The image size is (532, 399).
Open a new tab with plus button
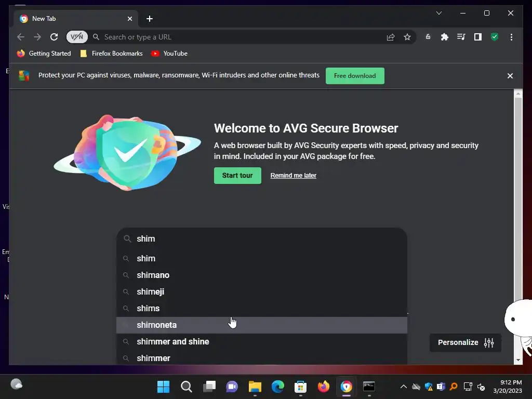[x=150, y=19]
